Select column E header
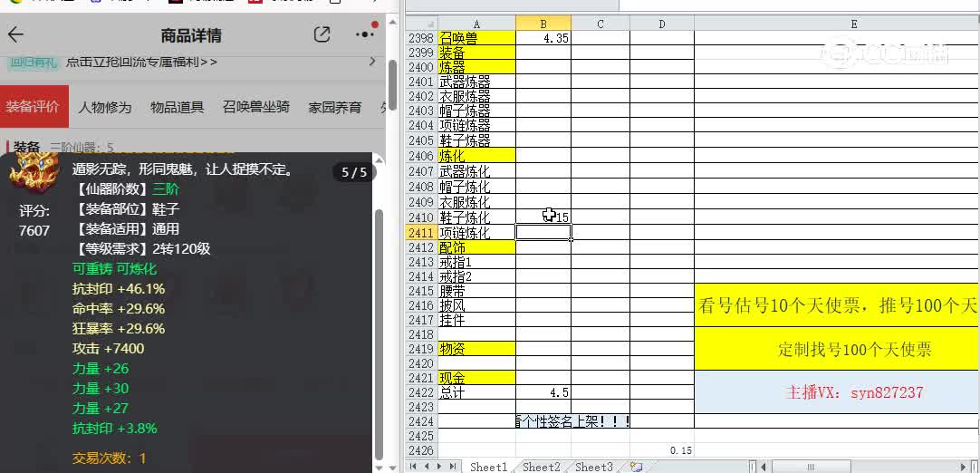 [837, 24]
